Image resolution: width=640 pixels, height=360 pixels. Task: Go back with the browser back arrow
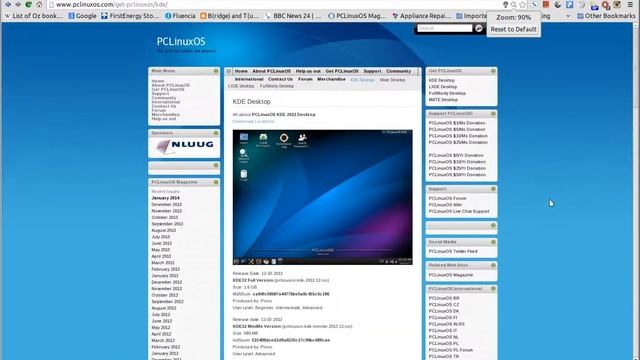pos(7,4)
